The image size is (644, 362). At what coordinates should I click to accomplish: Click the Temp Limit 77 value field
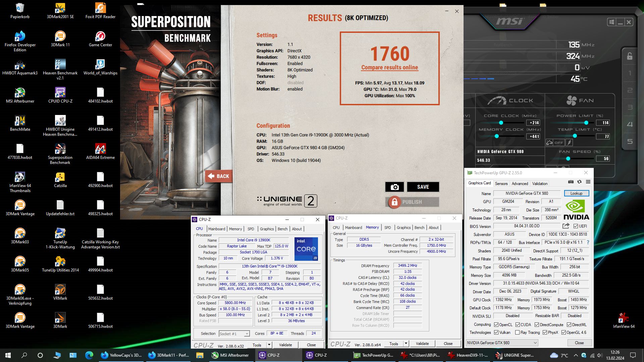[x=603, y=136]
